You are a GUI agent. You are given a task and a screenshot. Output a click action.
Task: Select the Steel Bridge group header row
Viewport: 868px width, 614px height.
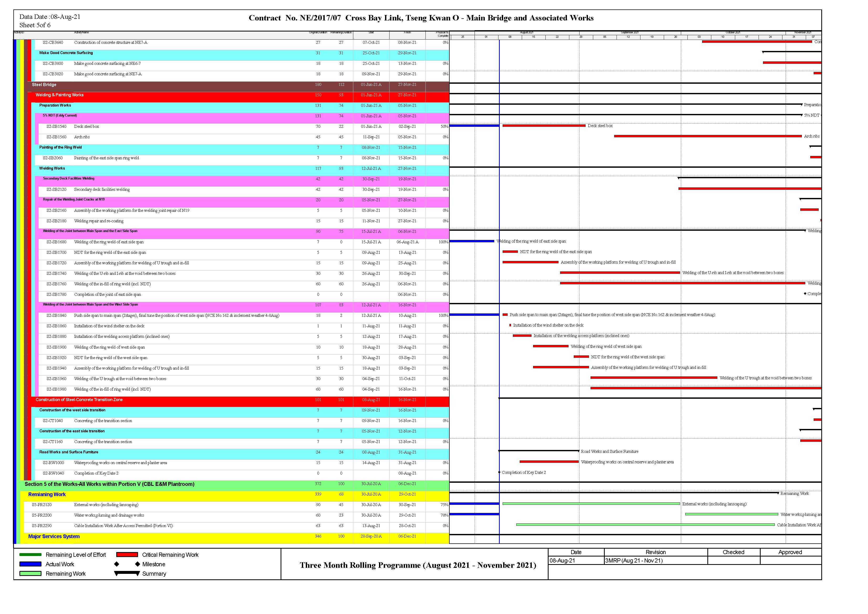point(238,87)
